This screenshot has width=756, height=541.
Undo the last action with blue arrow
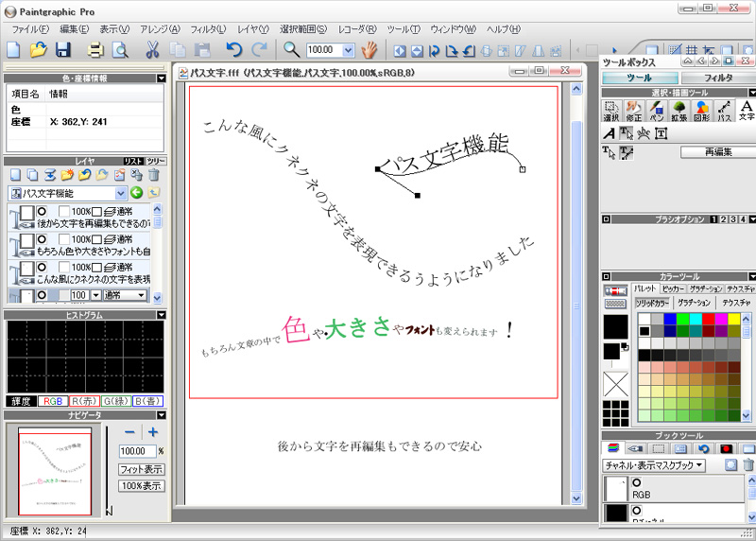(x=233, y=50)
